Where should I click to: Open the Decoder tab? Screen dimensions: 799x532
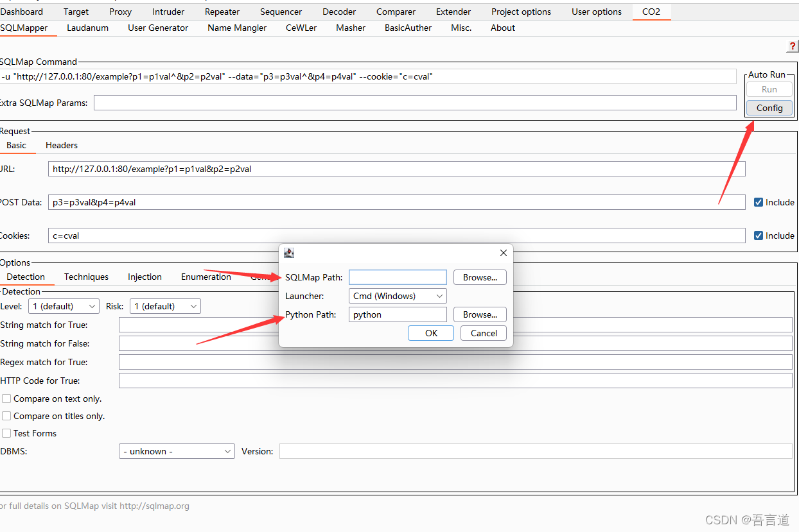pos(339,12)
